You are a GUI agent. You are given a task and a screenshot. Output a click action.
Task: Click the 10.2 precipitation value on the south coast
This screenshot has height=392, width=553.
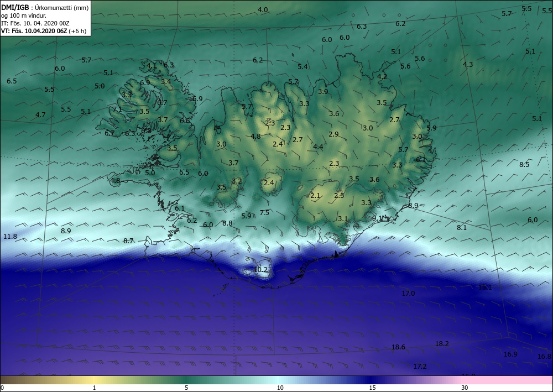click(260, 270)
